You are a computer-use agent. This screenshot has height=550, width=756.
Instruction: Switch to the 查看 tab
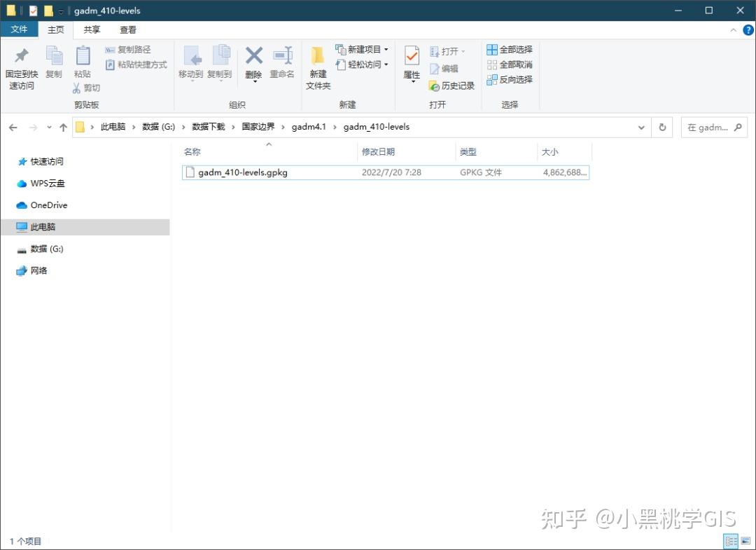(x=127, y=29)
